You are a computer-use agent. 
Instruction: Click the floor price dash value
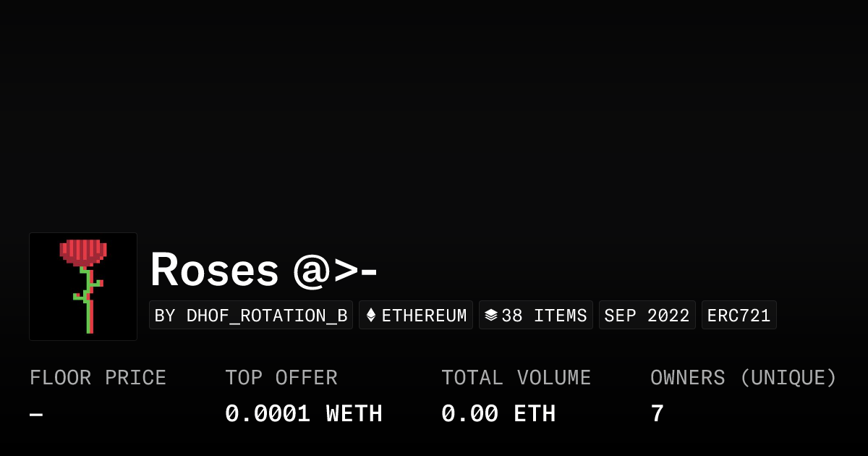click(36, 414)
